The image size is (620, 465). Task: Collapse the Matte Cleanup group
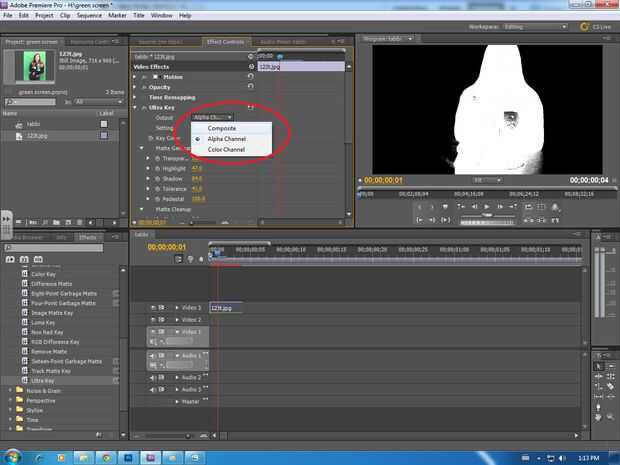click(142, 209)
